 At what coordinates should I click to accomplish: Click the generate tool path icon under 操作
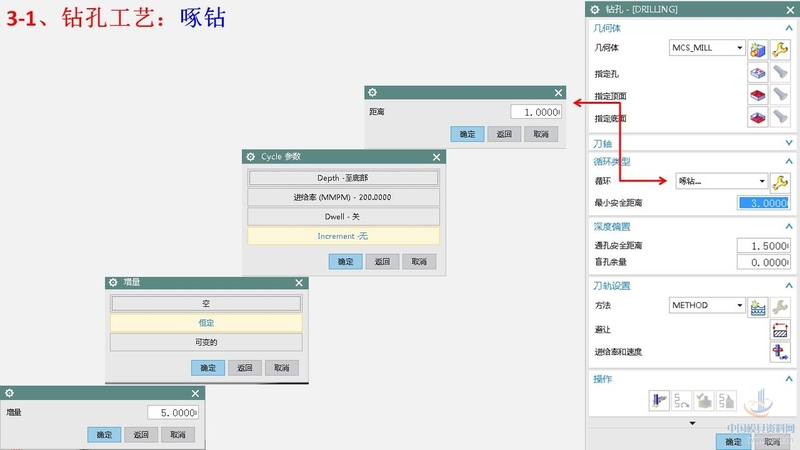[659, 401]
